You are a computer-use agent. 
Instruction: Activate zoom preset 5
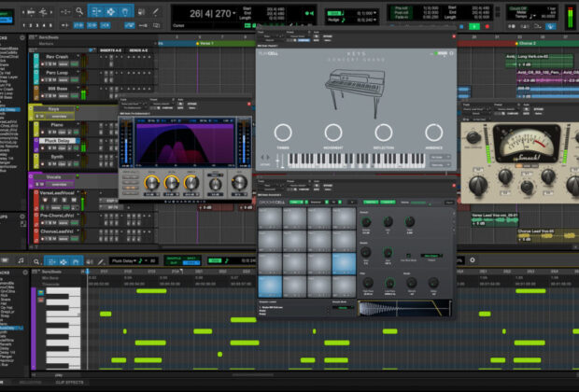(x=50, y=25)
